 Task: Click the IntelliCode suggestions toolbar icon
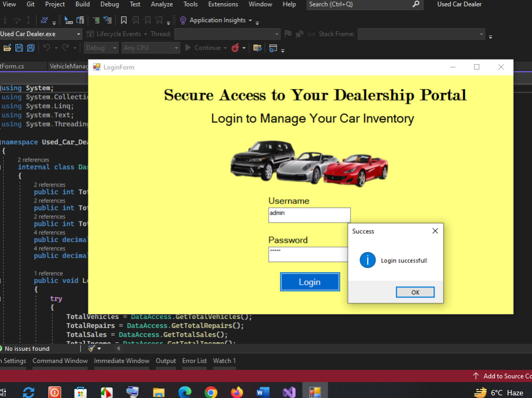44,20
